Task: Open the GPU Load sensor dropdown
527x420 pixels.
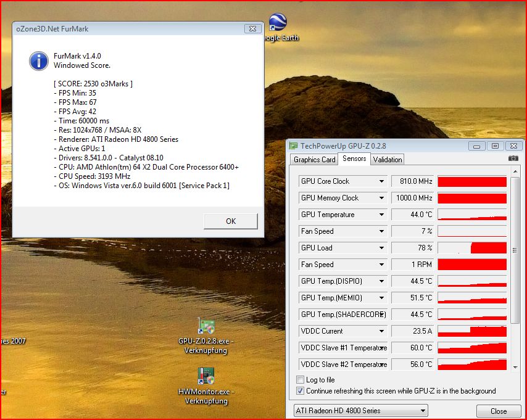Action: [x=381, y=248]
